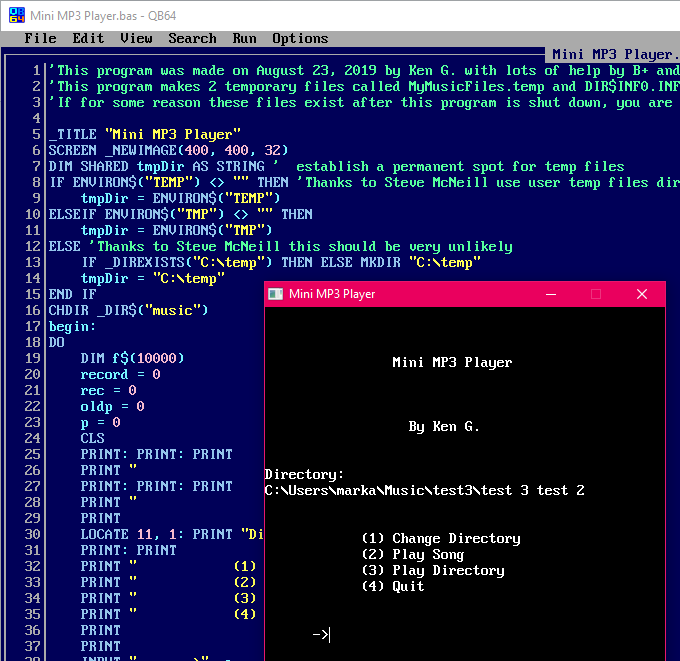
Task: Click 'Directory:' label in player window
Action: (304, 474)
